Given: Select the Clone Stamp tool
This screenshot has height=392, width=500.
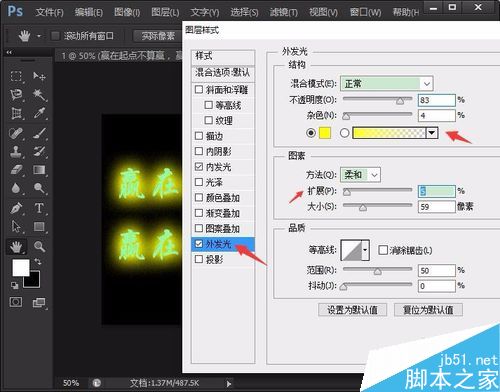Looking at the screenshot, I should point(16,152).
